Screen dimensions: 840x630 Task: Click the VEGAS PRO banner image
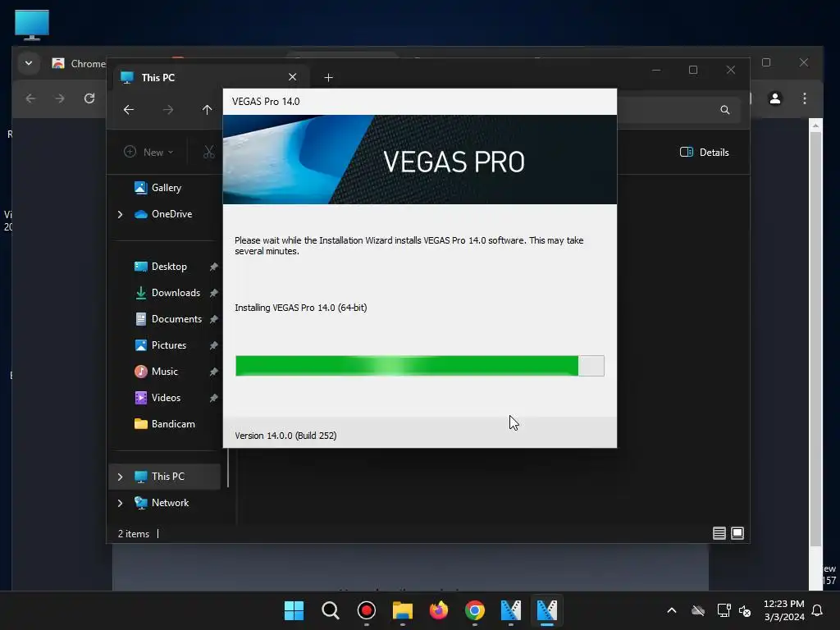tap(420, 160)
